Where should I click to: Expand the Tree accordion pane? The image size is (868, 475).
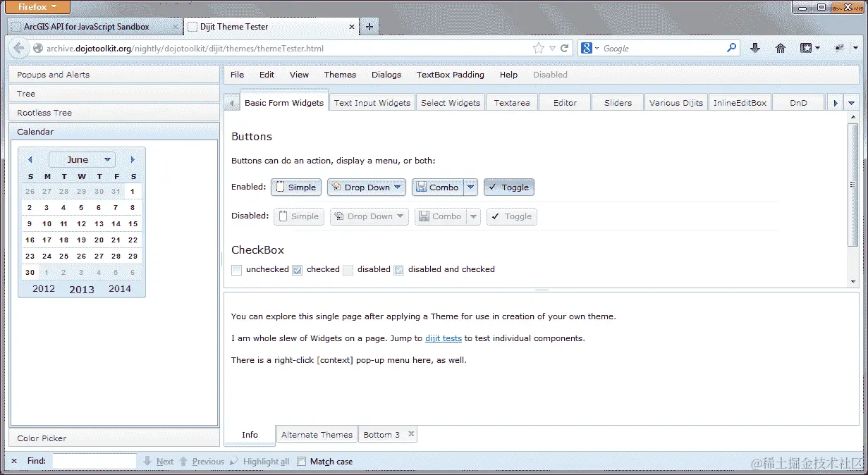point(114,94)
